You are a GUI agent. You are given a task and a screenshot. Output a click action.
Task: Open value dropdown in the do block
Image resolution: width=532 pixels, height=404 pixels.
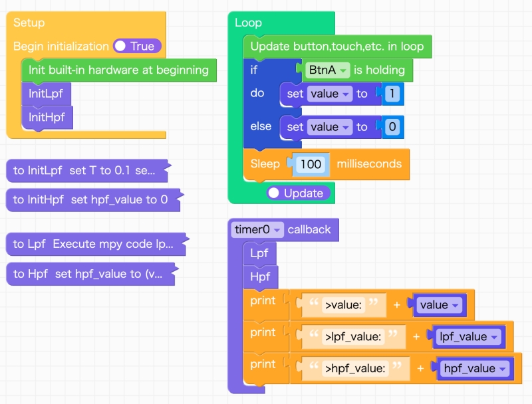pos(330,94)
